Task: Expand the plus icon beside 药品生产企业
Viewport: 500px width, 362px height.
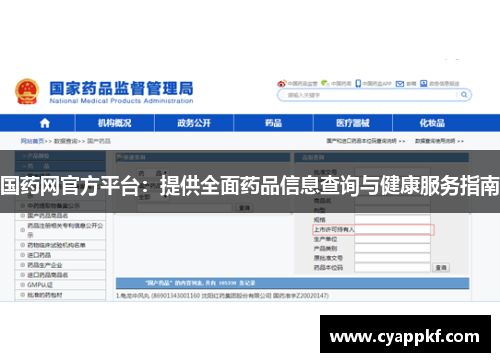Action: click(22, 265)
